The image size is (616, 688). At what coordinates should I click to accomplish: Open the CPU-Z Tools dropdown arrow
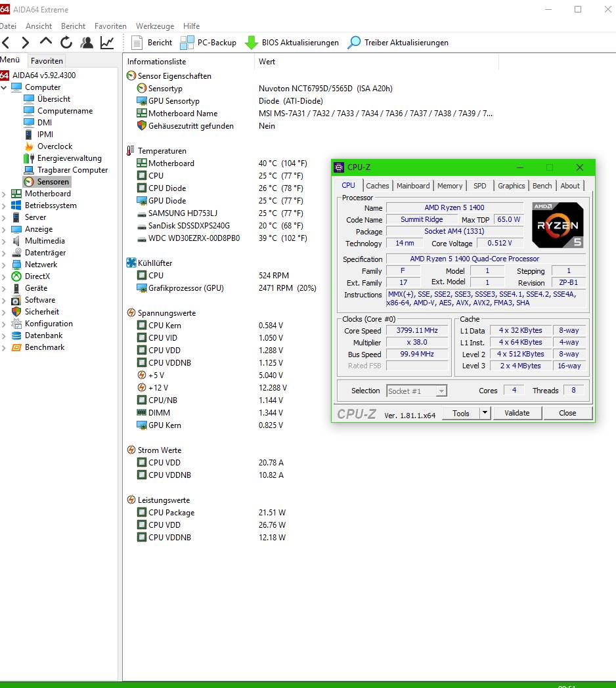pos(485,413)
